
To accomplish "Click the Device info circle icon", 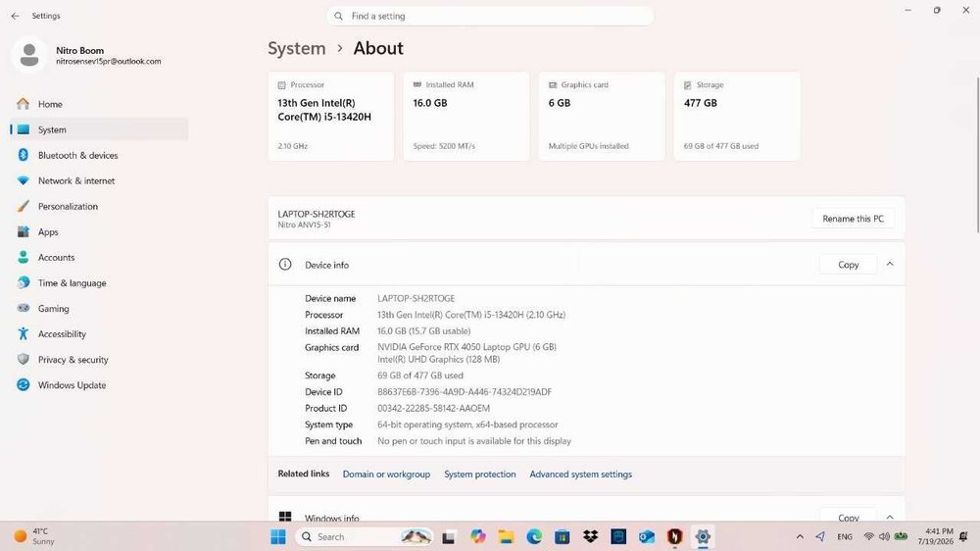I will pos(285,265).
